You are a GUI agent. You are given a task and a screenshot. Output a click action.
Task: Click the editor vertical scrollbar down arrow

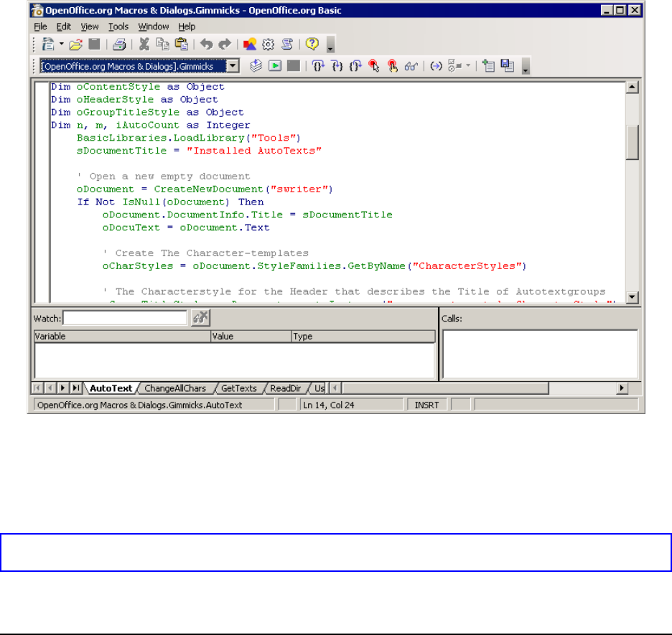[632, 297]
